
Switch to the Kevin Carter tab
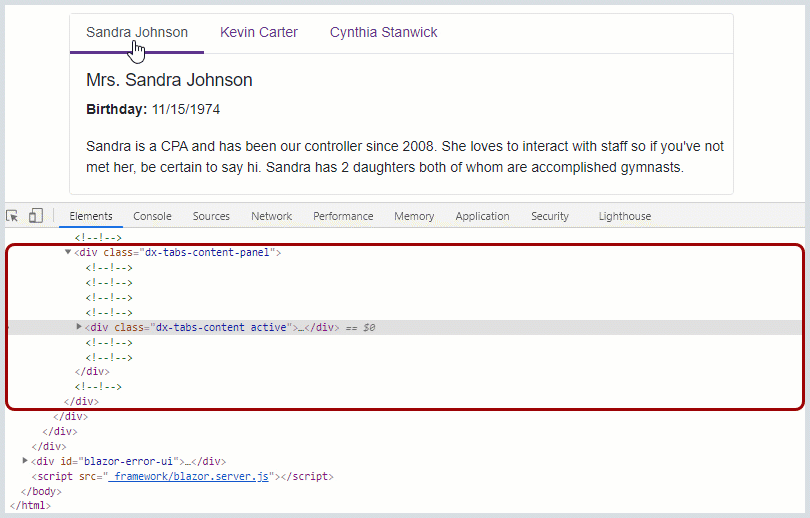pos(259,33)
